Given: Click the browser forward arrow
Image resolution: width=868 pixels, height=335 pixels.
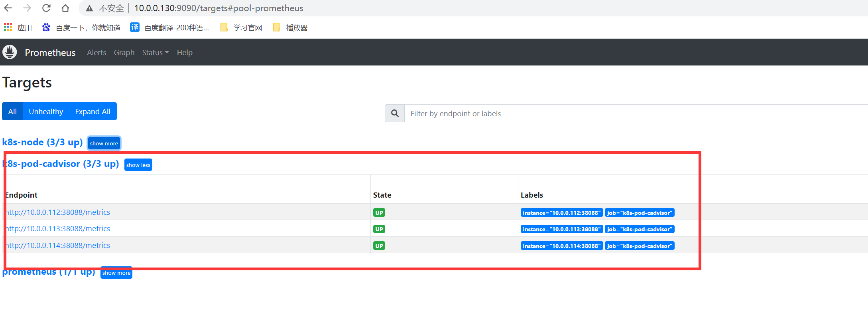Looking at the screenshot, I should click(27, 8).
